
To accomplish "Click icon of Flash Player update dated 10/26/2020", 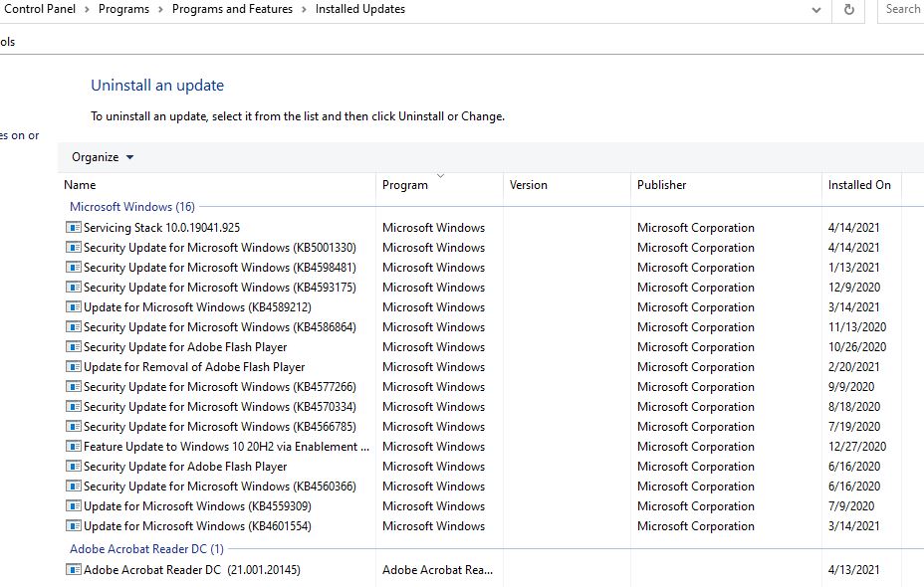I will pos(73,347).
